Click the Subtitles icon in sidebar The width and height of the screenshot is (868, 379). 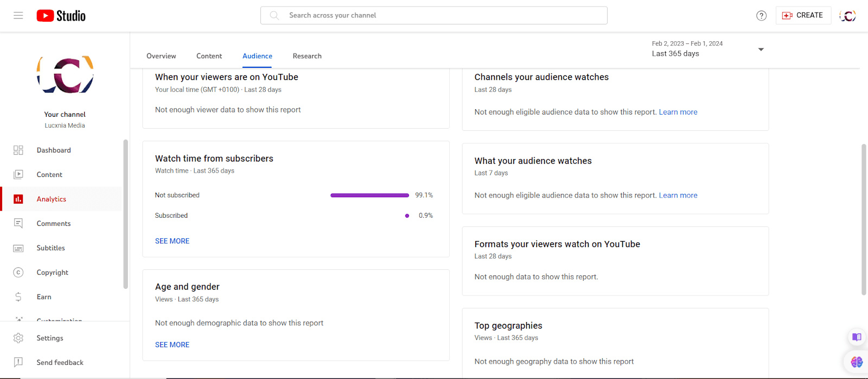(x=18, y=248)
